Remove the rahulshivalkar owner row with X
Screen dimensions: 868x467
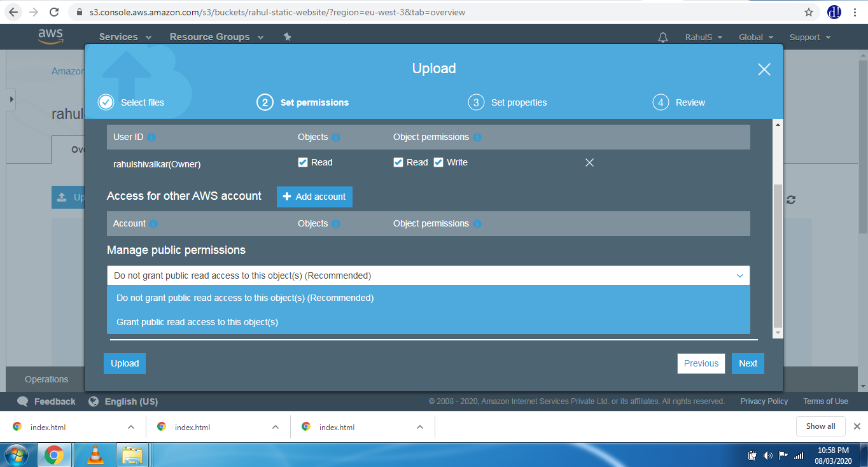(589, 163)
